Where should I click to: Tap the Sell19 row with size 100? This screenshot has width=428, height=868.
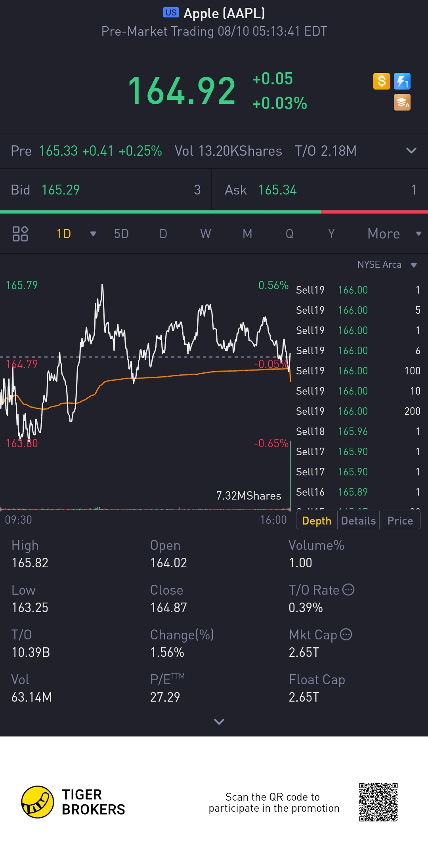[358, 371]
